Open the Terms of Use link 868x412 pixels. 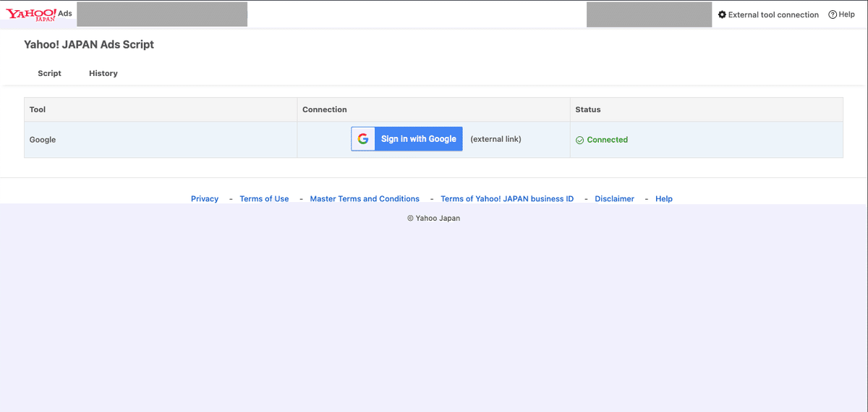[x=264, y=199]
